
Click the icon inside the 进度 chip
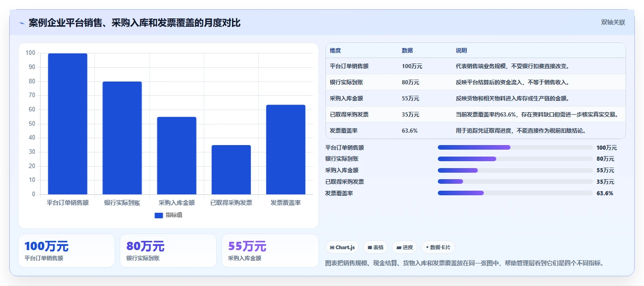tap(399, 247)
